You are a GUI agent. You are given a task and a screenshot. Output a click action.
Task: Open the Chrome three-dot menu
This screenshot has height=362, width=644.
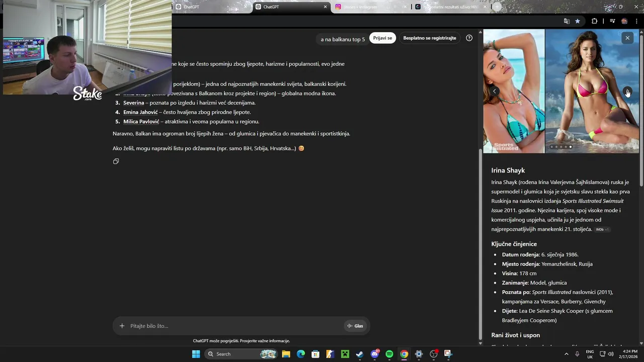pyautogui.click(x=636, y=21)
